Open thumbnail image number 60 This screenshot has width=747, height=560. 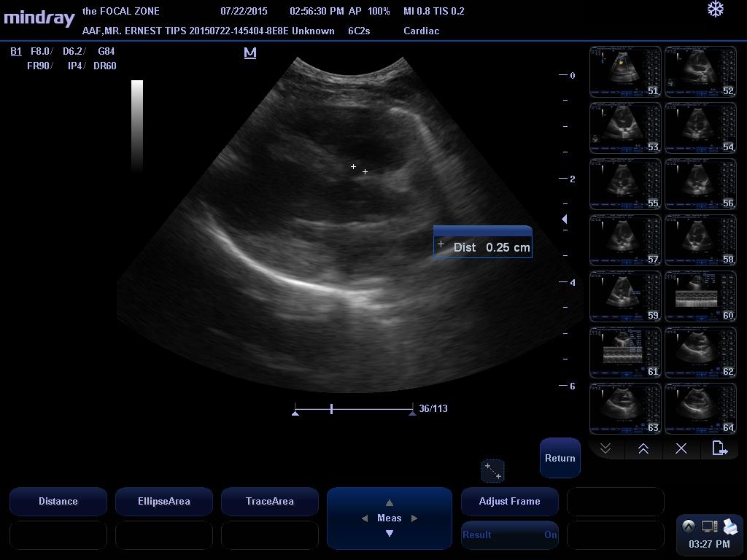pyautogui.click(x=700, y=296)
